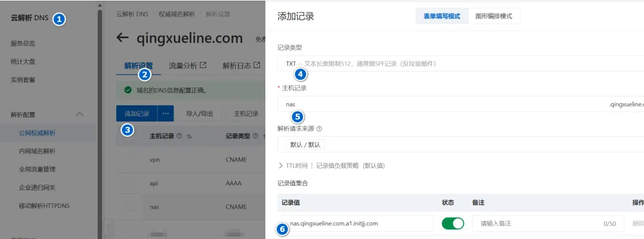Click the api host record cell

point(154,183)
